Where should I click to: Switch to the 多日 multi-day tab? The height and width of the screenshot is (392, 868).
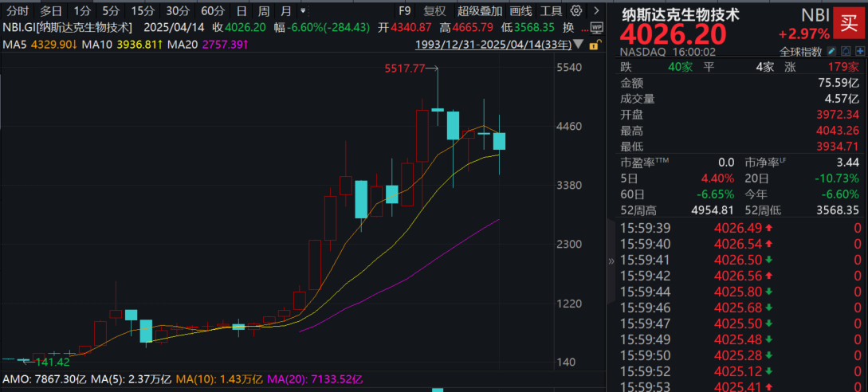51,10
